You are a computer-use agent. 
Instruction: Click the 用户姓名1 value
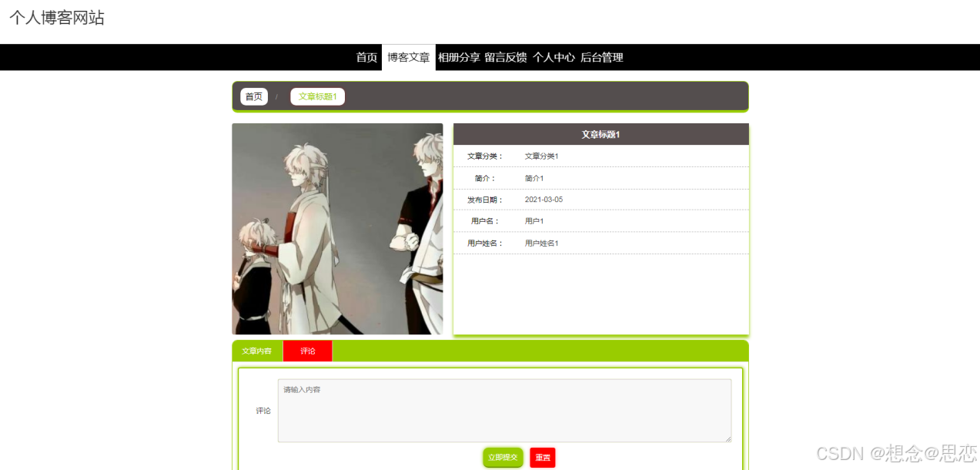point(541,243)
